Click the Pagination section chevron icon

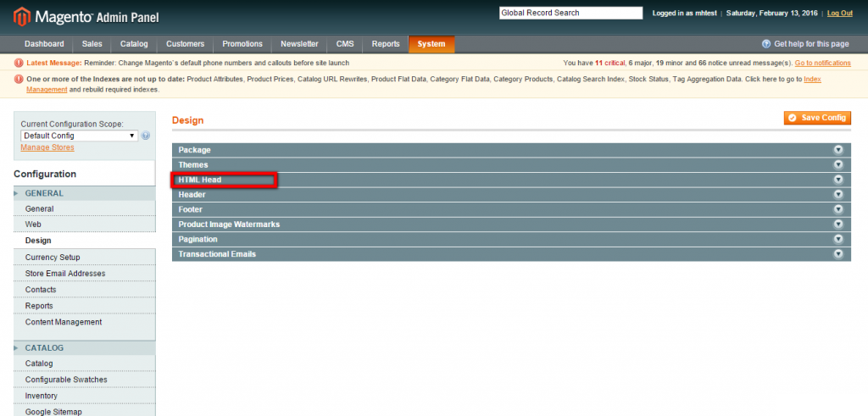point(838,240)
